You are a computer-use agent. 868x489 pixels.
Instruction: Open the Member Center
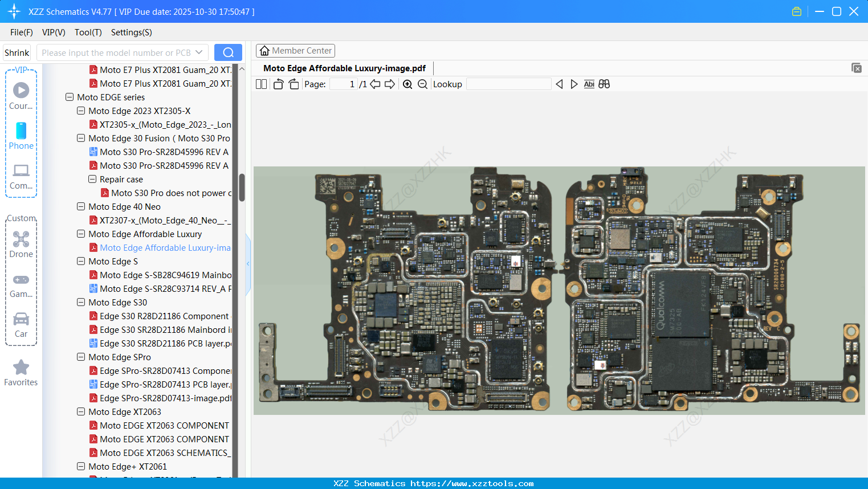[295, 51]
